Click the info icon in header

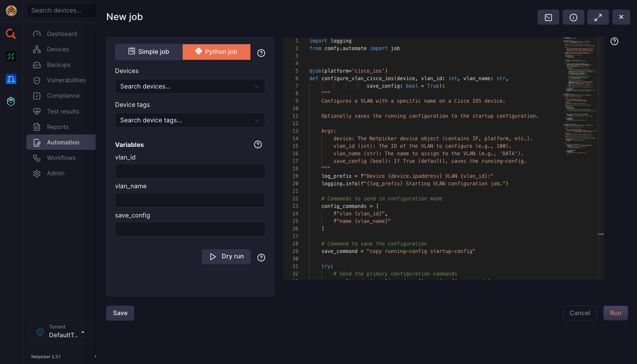point(573,17)
